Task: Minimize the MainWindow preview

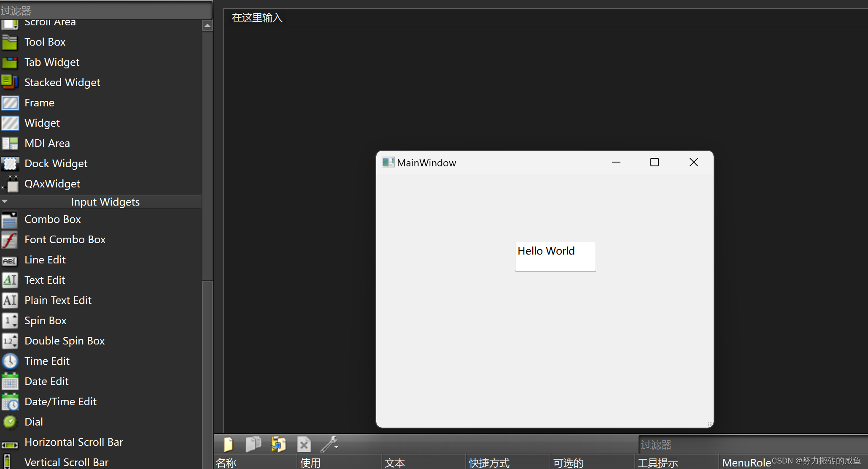Action: (x=616, y=163)
